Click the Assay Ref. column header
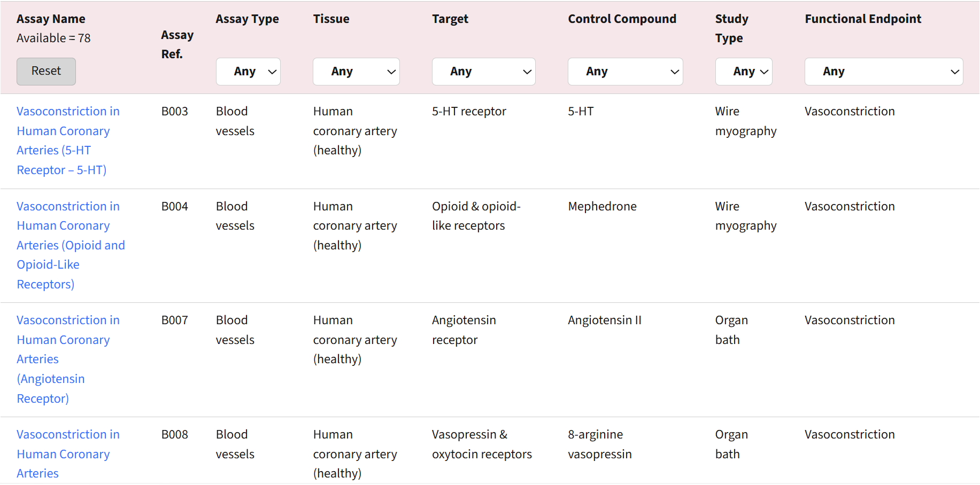Image resolution: width=980 pixels, height=485 pixels. [x=178, y=44]
